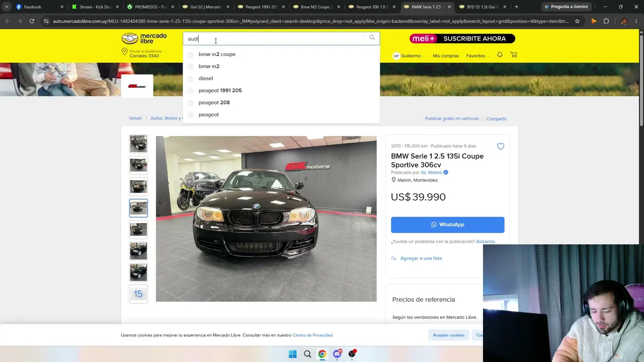Reload the page with the refresh icon
The height and width of the screenshot is (362, 644).
(x=32, y=21)
